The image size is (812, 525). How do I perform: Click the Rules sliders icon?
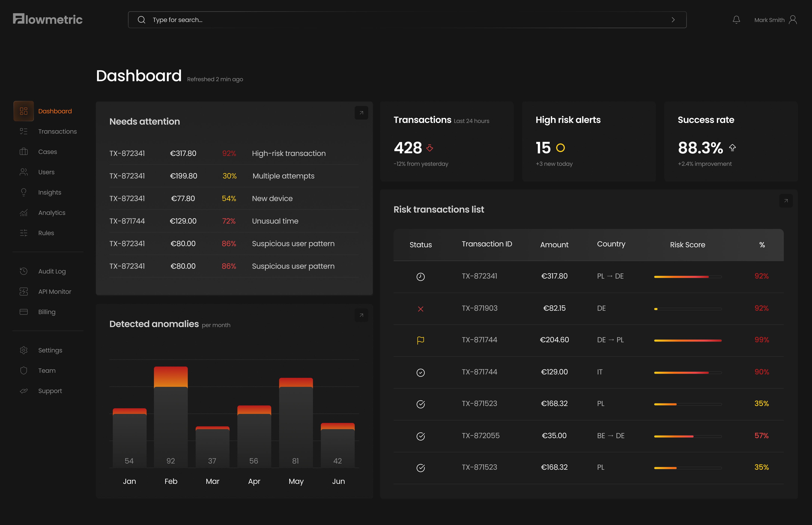coord(23,233)
